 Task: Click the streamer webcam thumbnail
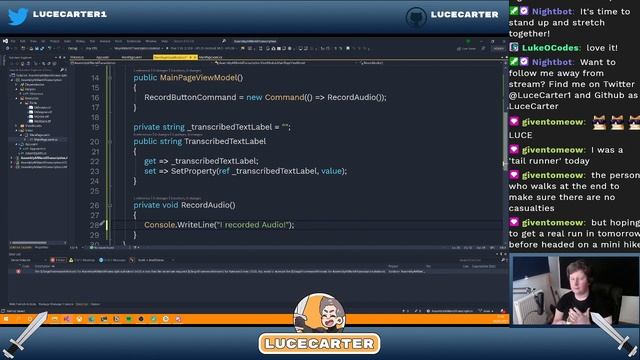click(575, 290)
